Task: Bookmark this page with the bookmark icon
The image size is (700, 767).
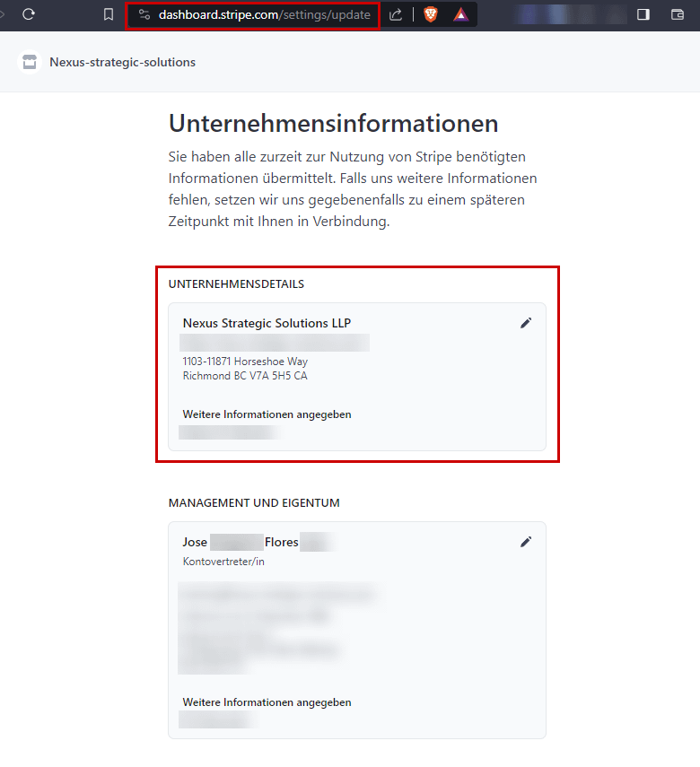Action: [x=109, y=14]
